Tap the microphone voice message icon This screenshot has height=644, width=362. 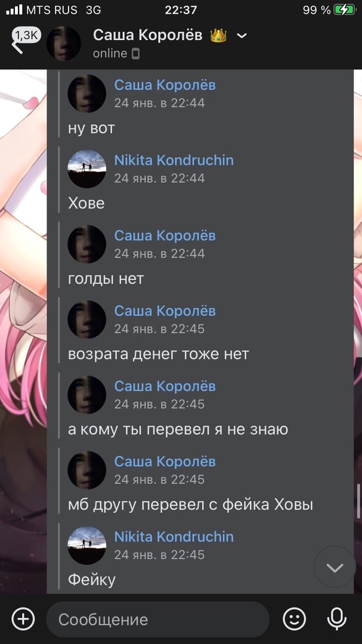(336, 619)
